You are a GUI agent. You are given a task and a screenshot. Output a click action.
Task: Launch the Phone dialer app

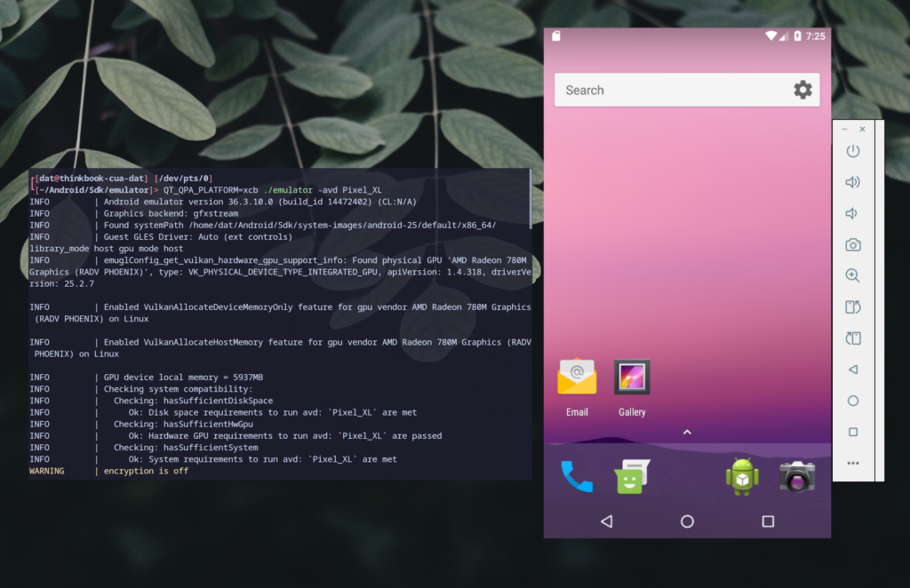click(577, 477)
